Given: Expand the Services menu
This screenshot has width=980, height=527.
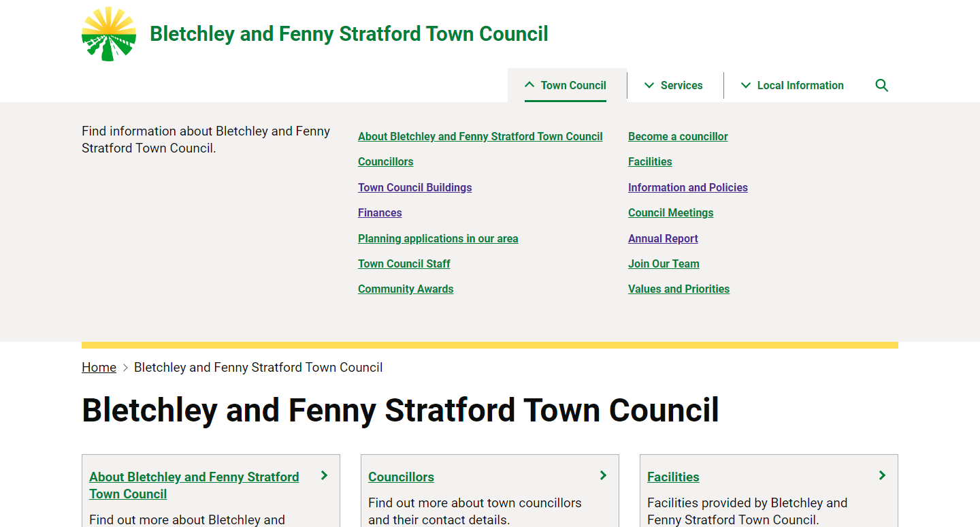Looking at the screenshot, I should pos(673,85).
